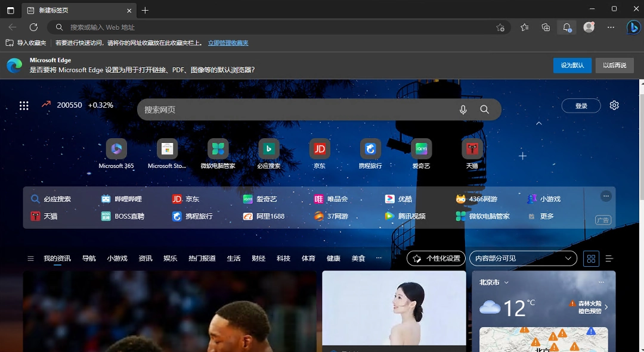Switch feed to grid view
This screenshot has height=352, width=644.
point(591,258)
